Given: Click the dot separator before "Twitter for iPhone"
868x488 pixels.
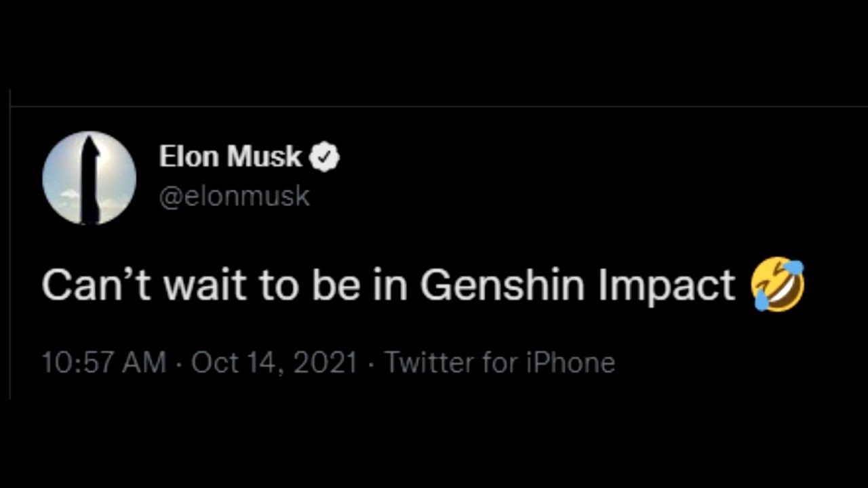Looking at the screenshot, I should [x=371, y=363].
